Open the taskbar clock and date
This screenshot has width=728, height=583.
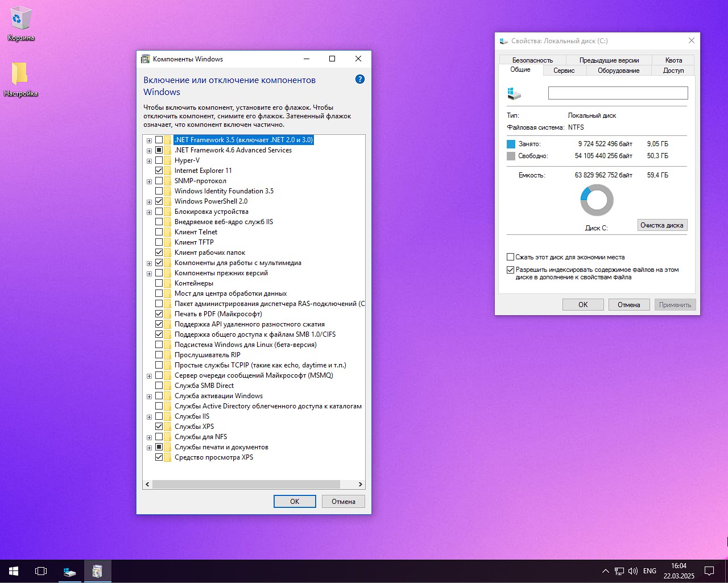click(x=679, y=571)
